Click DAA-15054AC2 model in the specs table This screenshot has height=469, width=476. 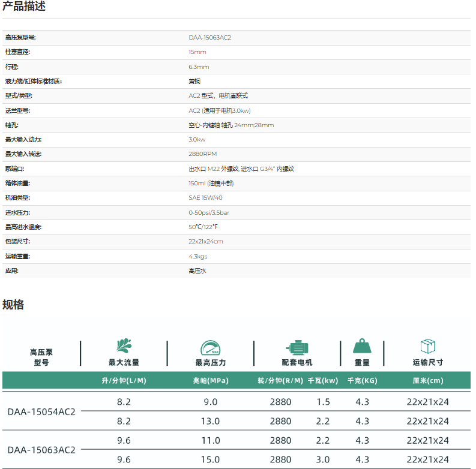point(41,411)
